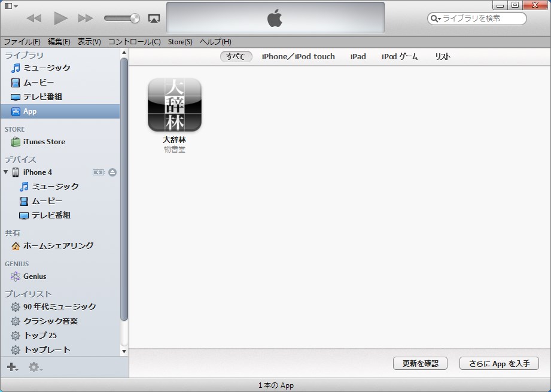Screen dimensions: 551x392
Task: Switch to the iPad tab
Action: point(358,56)
